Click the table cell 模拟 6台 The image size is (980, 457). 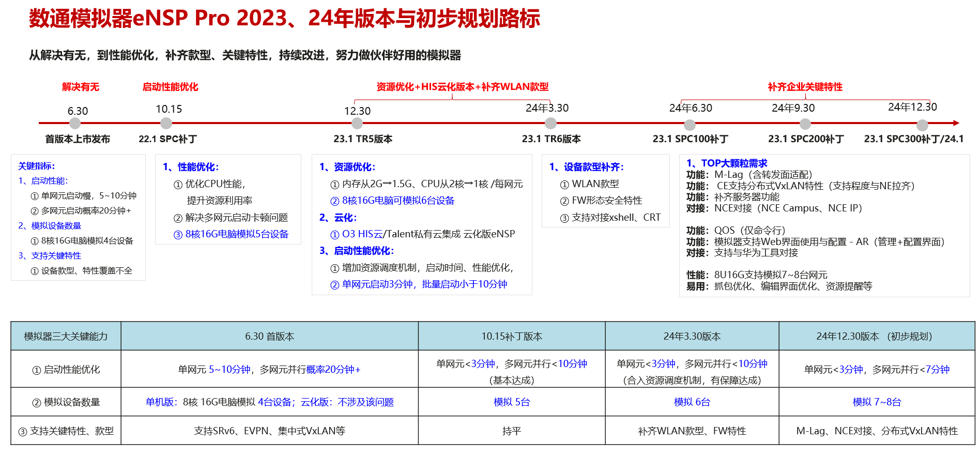tap(692, 402)
